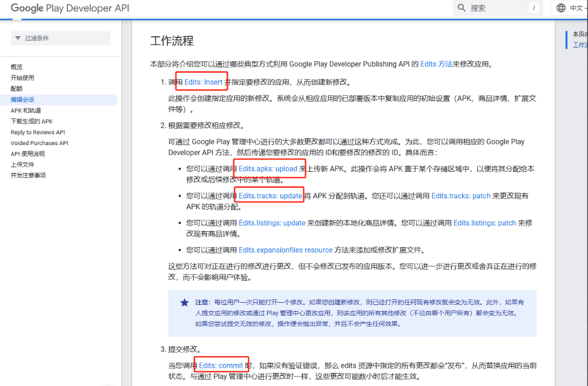Open the 中文 language dropdown
The width and height of the screenshot is (588, 386).
coord(569,8)
